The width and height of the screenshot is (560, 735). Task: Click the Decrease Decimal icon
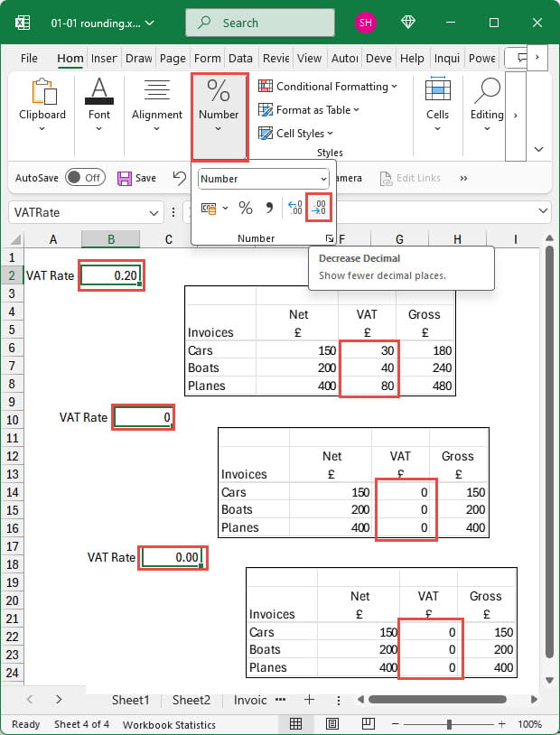click(320, 209)
